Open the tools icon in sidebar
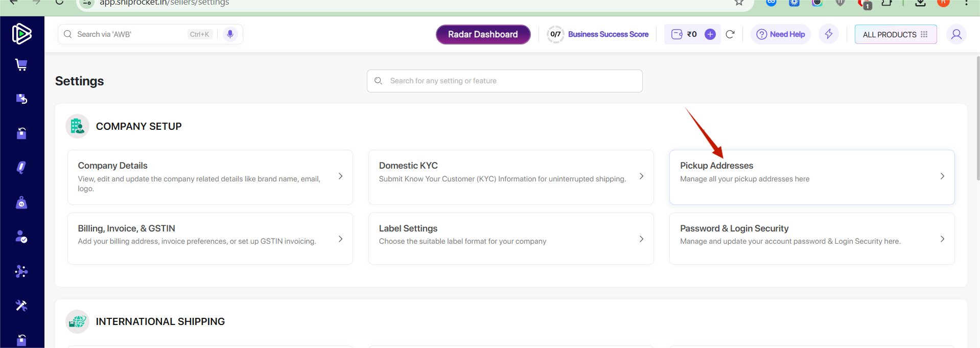 21,306
